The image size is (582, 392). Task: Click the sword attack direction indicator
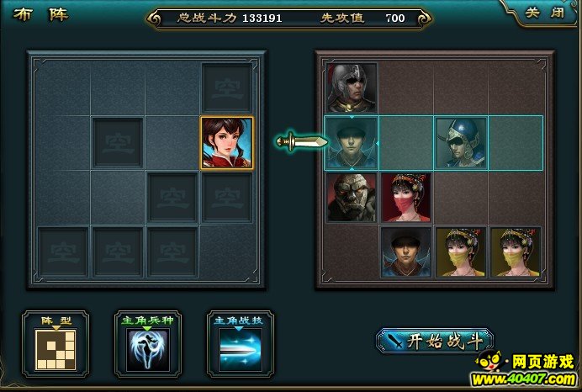click(301, 141)
